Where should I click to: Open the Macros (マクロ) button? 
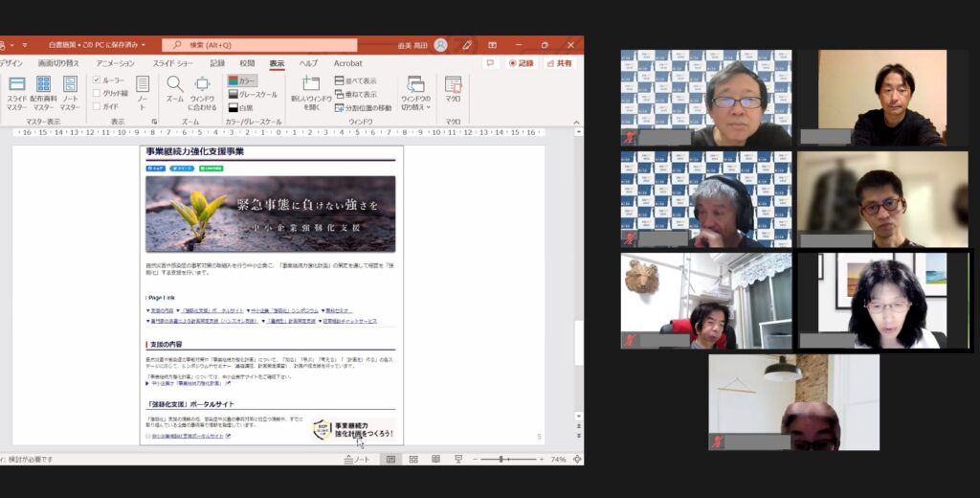pyautogui.click(x=453, y=89)
